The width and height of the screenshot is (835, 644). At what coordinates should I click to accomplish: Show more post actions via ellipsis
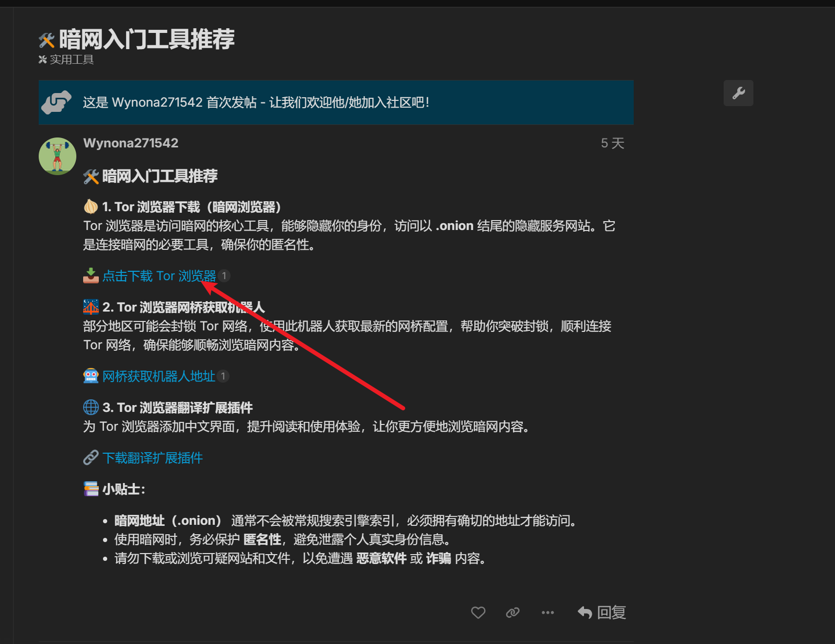click(x=547, y=612)
